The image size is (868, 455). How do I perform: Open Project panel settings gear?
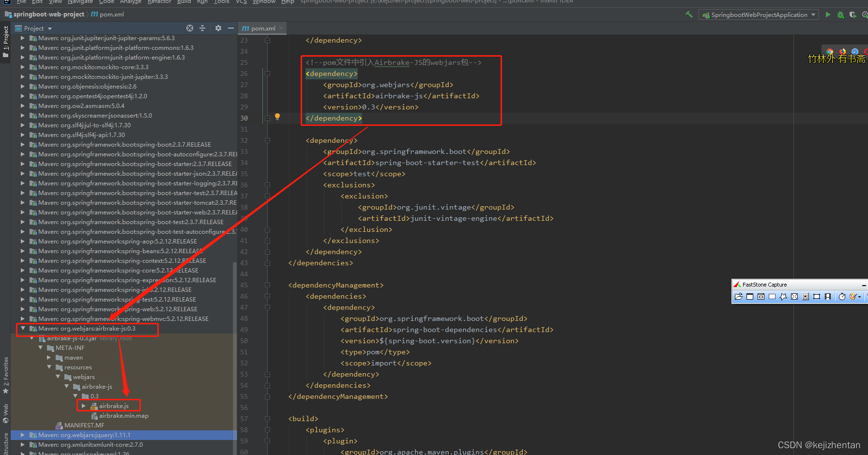point(218,28)
